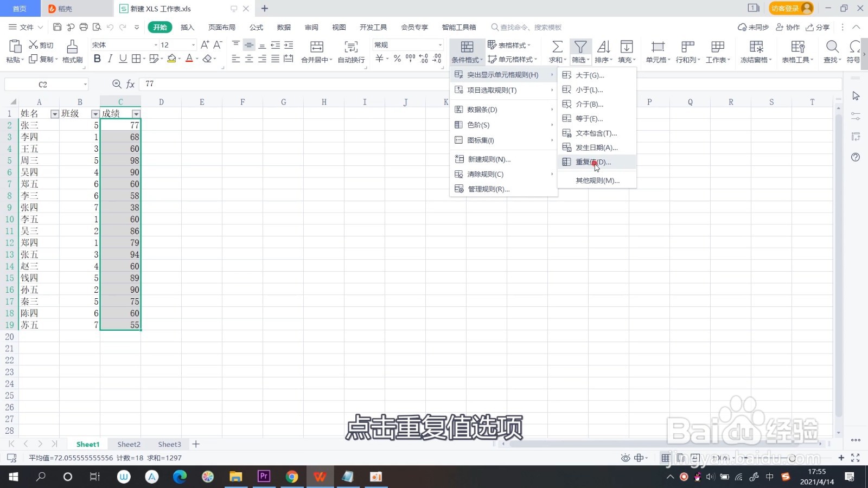Viewport: 868px width, 488px height.
Task: Click the 复制 copy button
Action: [x=42, y=59]
